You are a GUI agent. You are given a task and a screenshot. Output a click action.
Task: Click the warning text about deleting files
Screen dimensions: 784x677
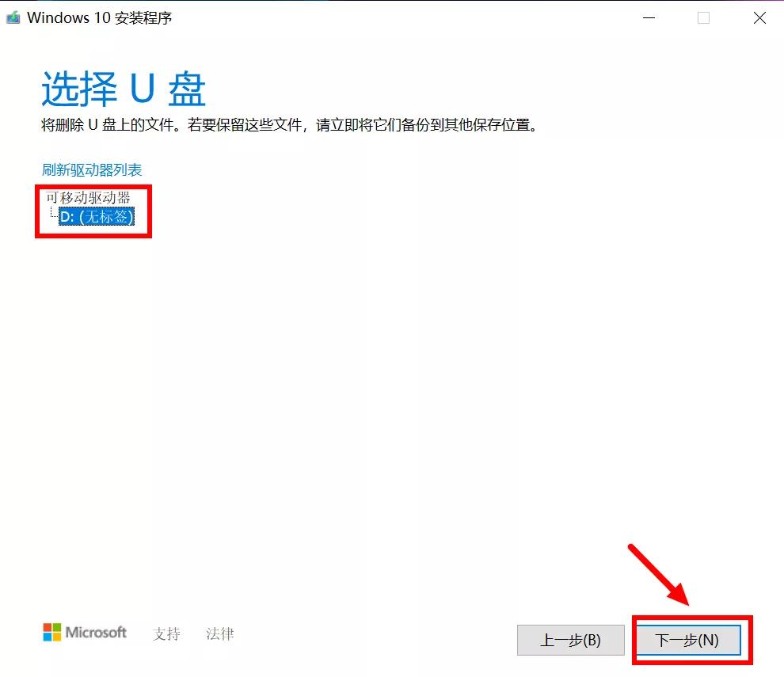point(290,125)
